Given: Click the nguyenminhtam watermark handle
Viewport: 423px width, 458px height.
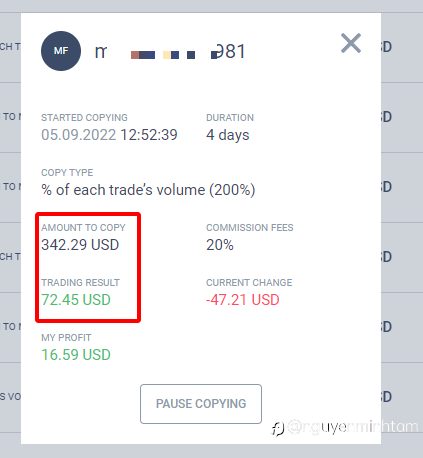Looking at the screenshot, I should point(353,427).
